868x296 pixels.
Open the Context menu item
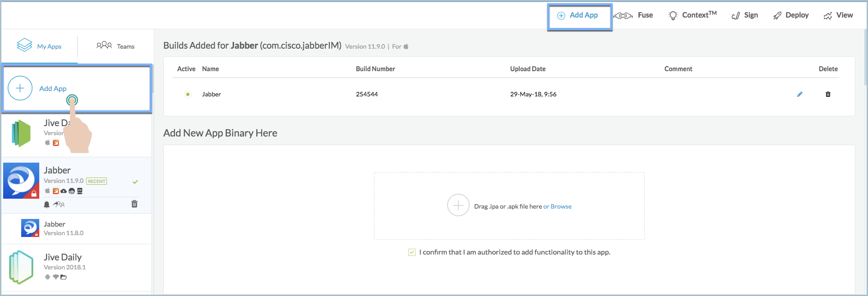click(x=693, y=15)
